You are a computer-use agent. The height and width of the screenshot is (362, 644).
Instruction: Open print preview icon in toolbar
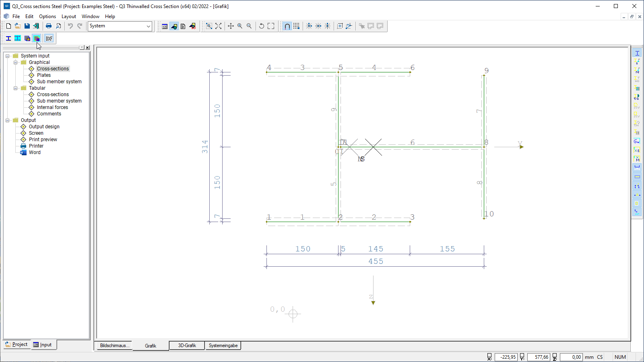click(58, 26)
